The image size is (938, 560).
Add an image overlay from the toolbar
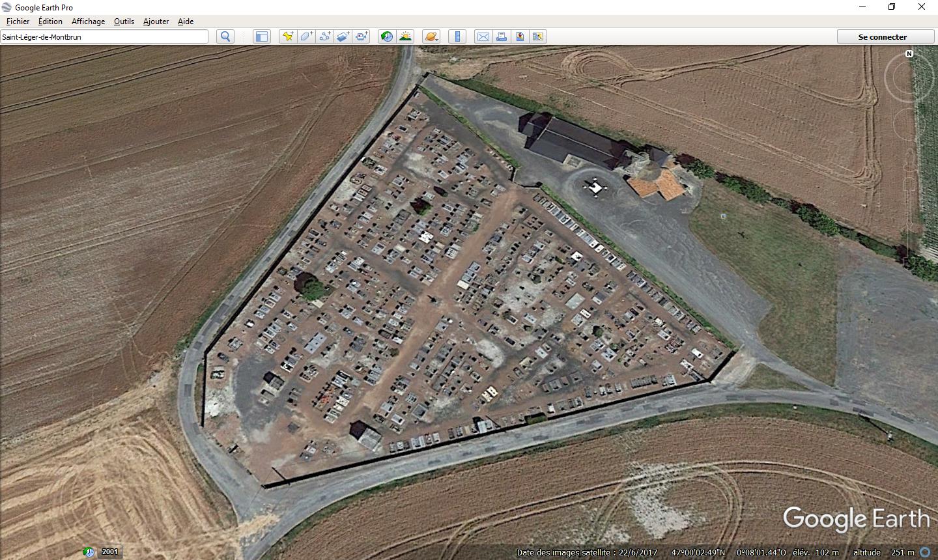click(343, 36)
